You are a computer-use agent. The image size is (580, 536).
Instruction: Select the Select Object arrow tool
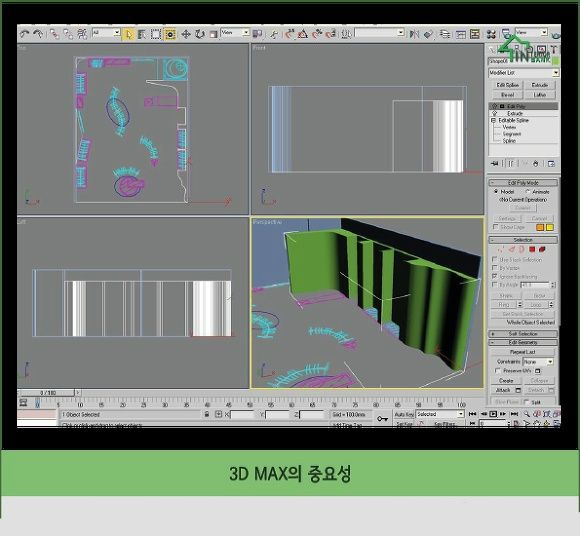[129, 34]
